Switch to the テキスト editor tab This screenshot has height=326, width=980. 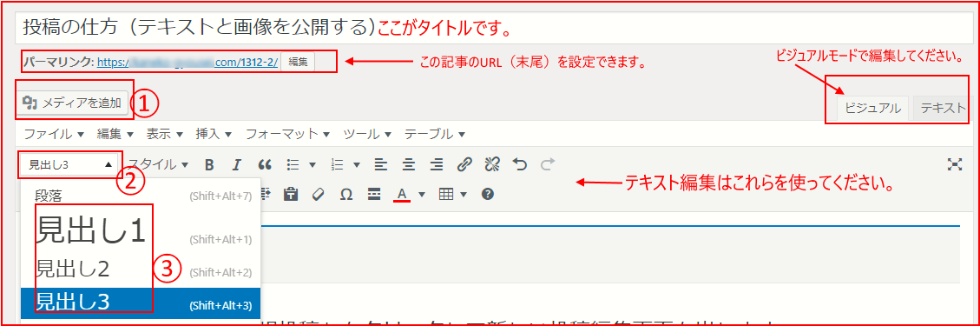pos(943,108)
